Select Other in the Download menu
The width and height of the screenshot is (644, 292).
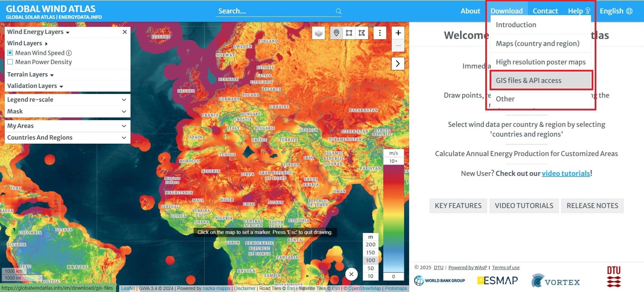click(541, 99)
